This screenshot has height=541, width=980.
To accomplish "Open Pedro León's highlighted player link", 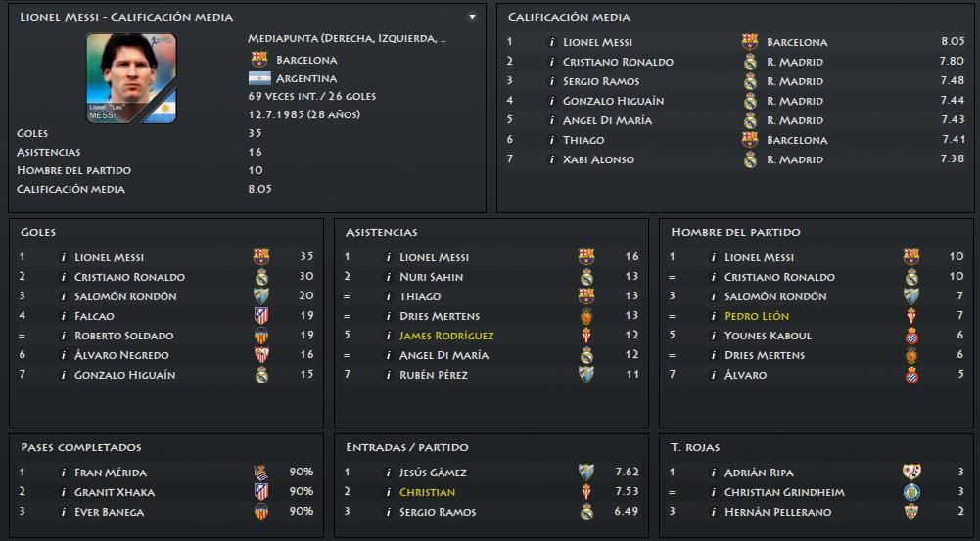I will point(757,316).
